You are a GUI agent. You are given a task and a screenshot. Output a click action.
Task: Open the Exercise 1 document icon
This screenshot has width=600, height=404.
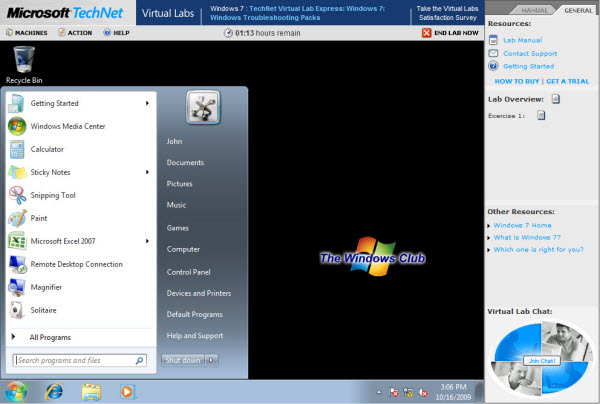pyautogui.click(x=541, y=115)
